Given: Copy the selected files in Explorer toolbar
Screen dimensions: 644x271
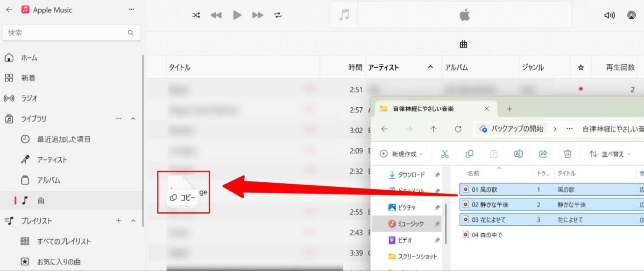Looking at the screenshot, I should [469, 154].
